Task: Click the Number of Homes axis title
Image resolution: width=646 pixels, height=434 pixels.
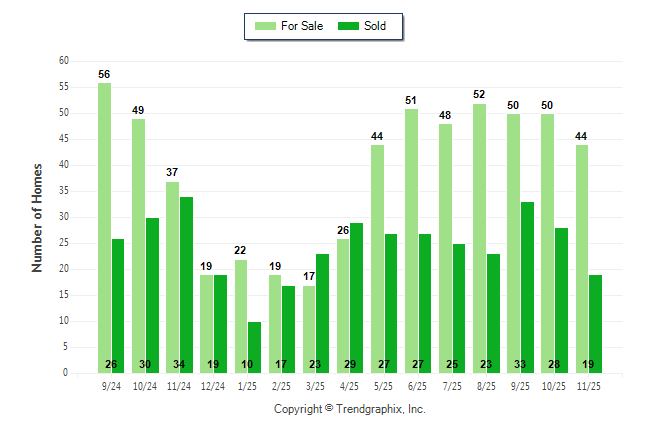Action: [x=37, y=217]
